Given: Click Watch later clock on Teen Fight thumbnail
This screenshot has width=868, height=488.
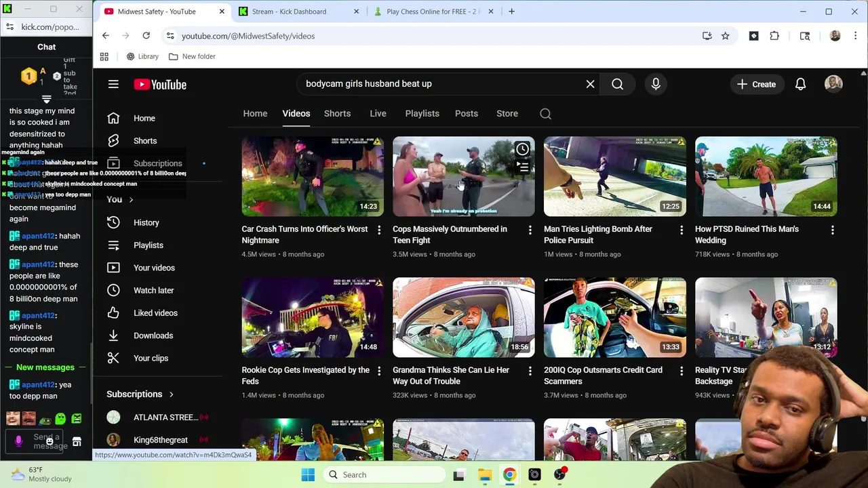Looking at the screenshot, I should pyautogui.click(x=522, y=149).
